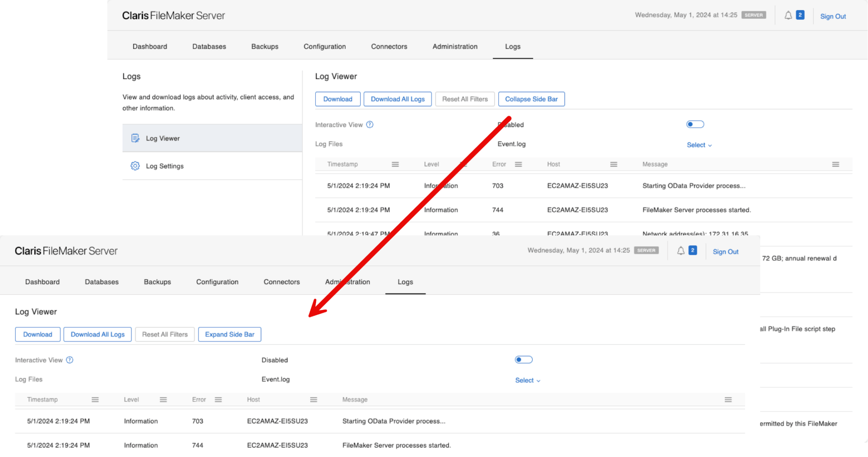This screenshot has height=457, width=868.
Task: Click the notification bell in the lower header
Action: coord(681,250)
